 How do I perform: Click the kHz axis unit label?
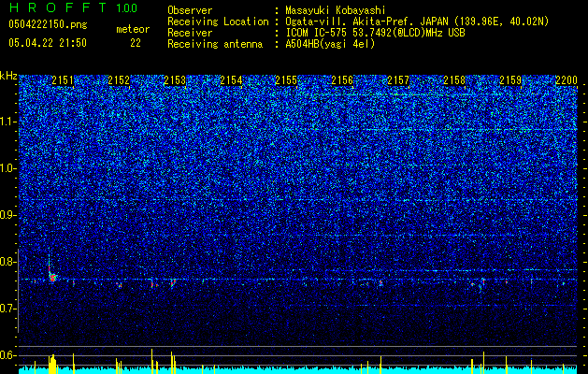(8, 76)
